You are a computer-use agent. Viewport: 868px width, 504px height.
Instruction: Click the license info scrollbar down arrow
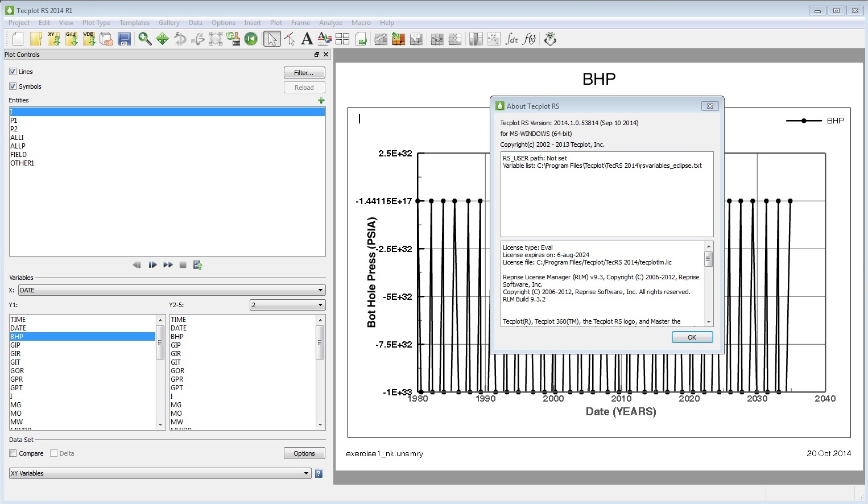click(x=709, y=322)
